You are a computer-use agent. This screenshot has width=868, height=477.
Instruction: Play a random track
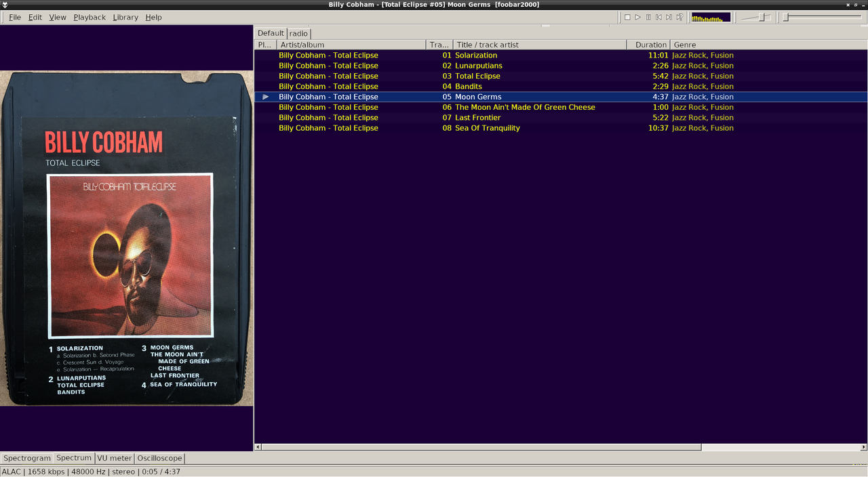[x=679, y=17]
